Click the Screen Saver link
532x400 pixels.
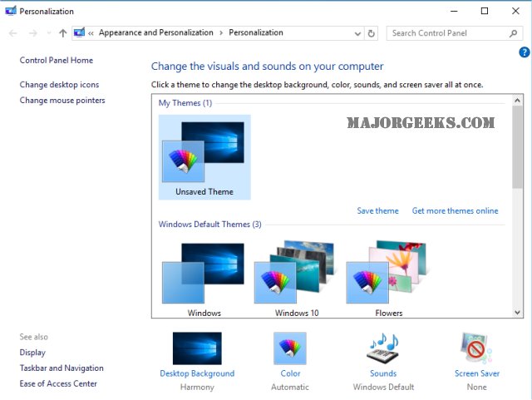[x=477, y=373]
